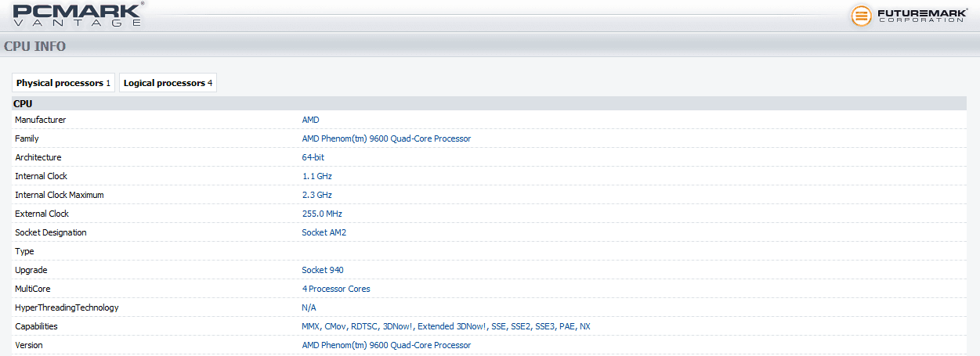Select the Logical processors 4 tab

[x=168, y=83]
